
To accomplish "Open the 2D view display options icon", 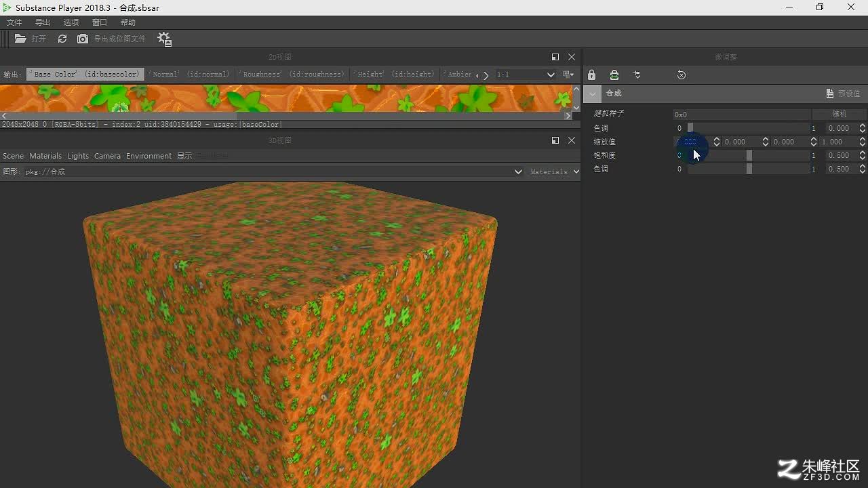I will coord(568,75).
